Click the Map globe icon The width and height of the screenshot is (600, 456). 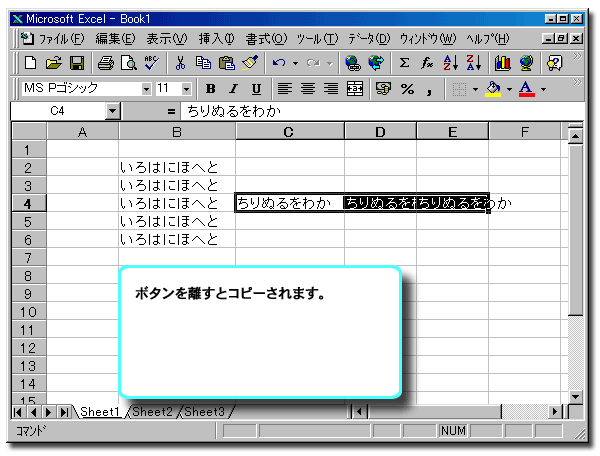(x=526, y=63)
